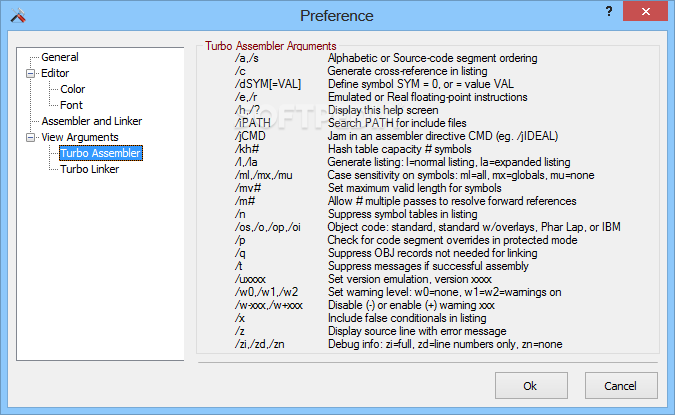Click 'Define symbol SYM = 0' description
This screenshot has width=675, height=415.
pyautogui.click(x=421, y=84)
